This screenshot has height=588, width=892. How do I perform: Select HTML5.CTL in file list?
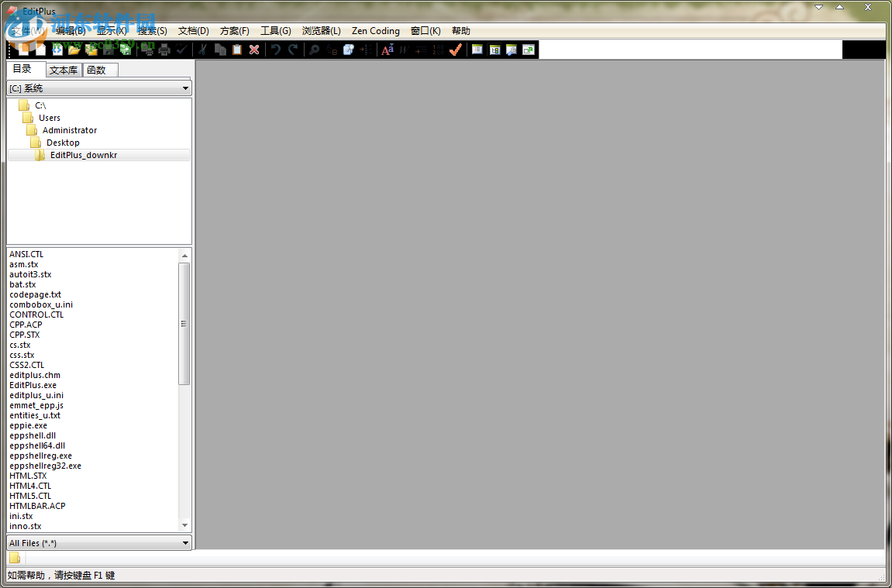click(x=30, y=496)
